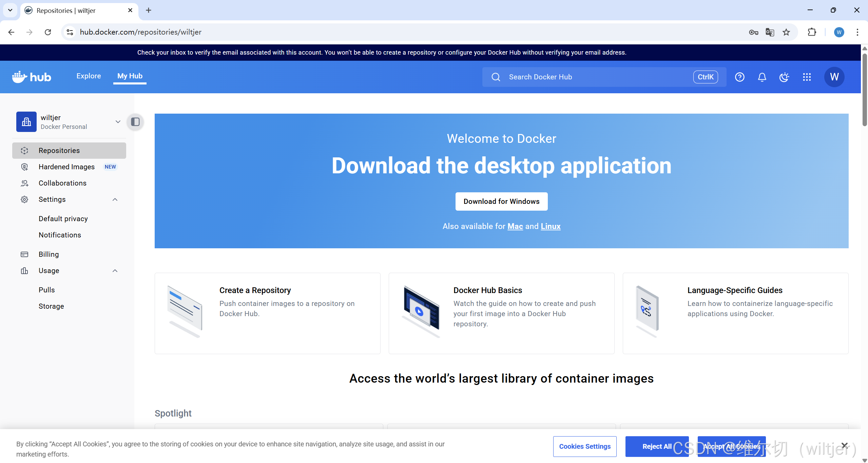
Task: Open Chrome extensions puzzle icon
Action: point(812,32)
